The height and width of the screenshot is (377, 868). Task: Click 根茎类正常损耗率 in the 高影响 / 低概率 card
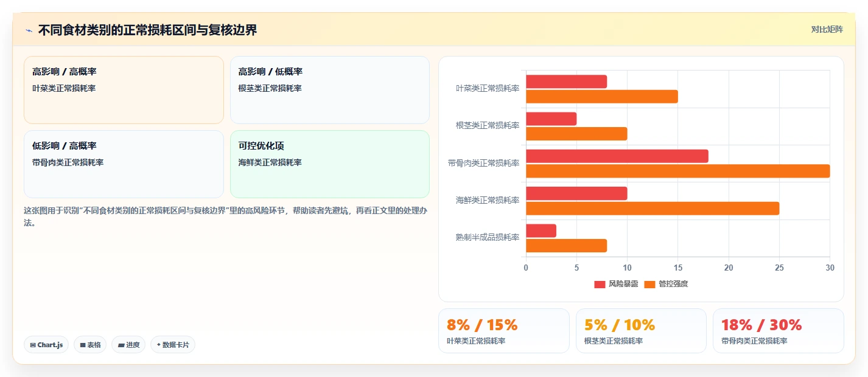pos(270,89)
